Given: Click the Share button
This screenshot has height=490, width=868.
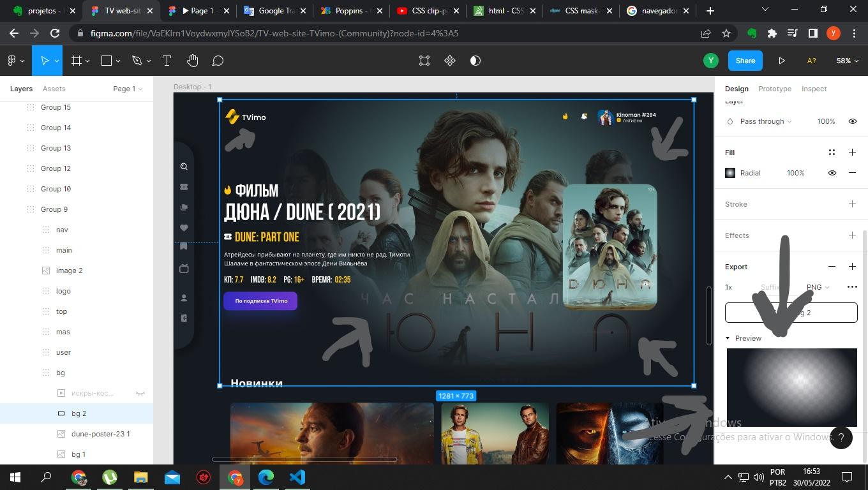Looking at the screenshot, I should pos(745,61).
